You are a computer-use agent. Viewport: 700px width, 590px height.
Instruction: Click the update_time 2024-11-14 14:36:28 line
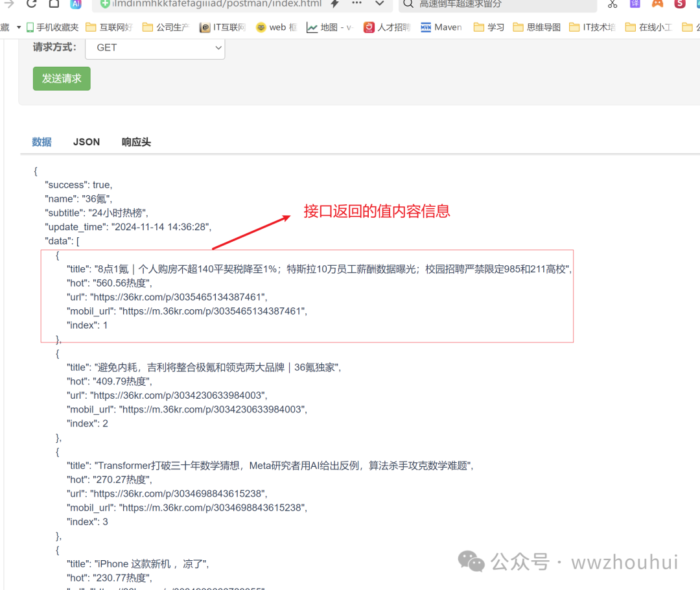click(128, 227)
